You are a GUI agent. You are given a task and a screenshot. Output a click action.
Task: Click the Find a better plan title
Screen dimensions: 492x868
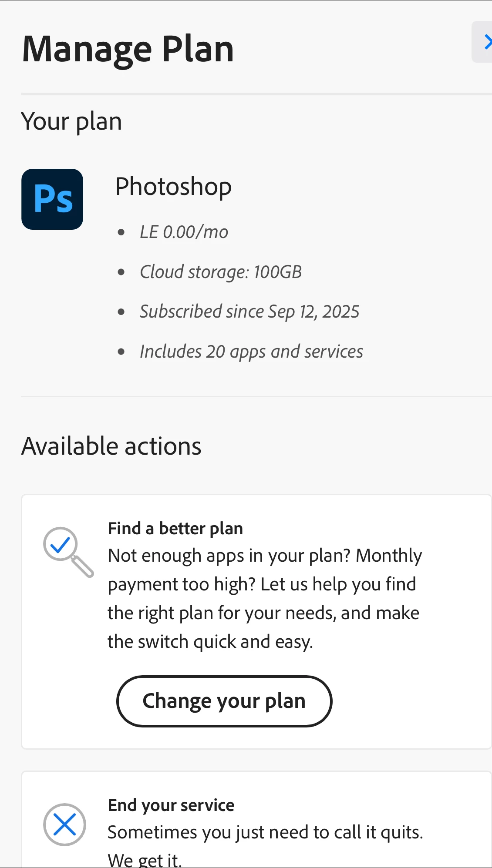pos(175,529)
